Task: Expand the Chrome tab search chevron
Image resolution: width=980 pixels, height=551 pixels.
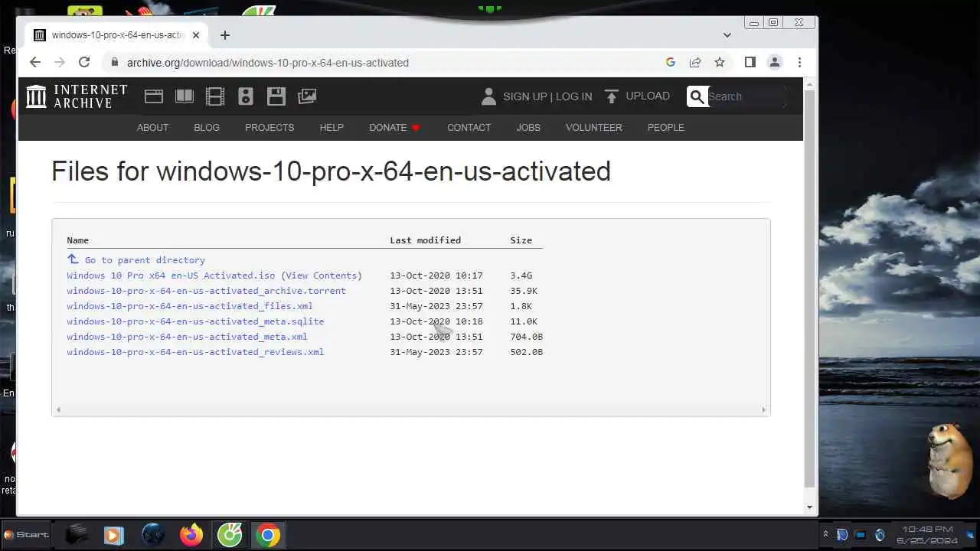Action: pyautogui.click(x=727, y=35)
